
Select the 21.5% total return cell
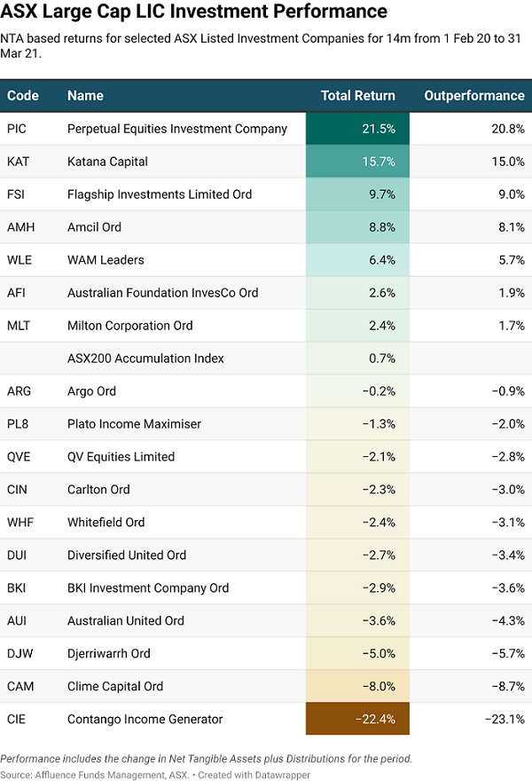pos(357,129)
